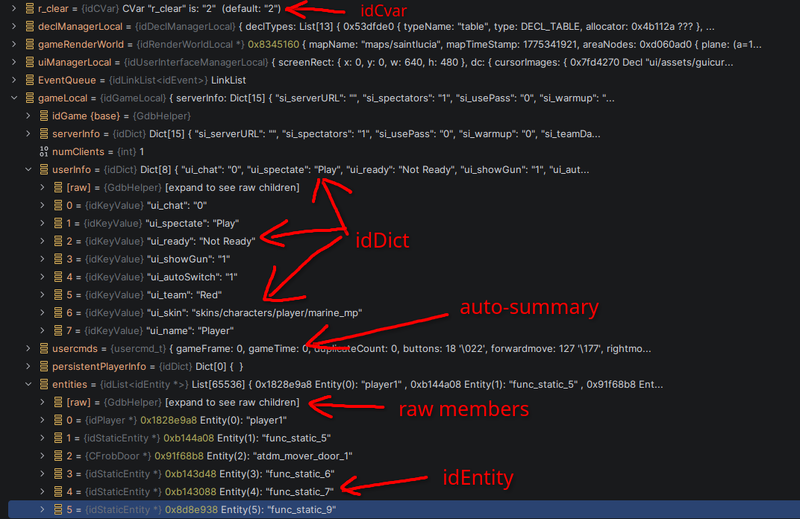Expand the usercmds node
This screenshot has width=800, height=519.
pos(29,349)
